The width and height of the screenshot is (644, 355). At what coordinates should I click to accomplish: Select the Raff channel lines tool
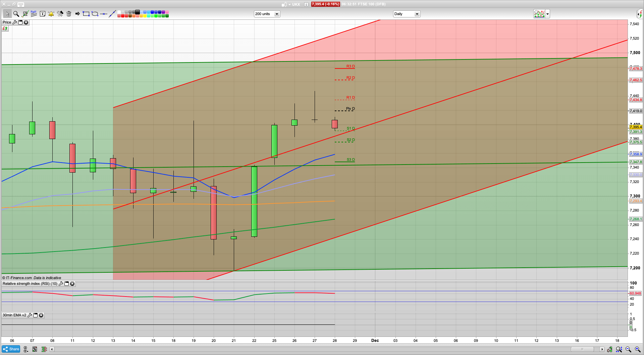coord(34,14)
